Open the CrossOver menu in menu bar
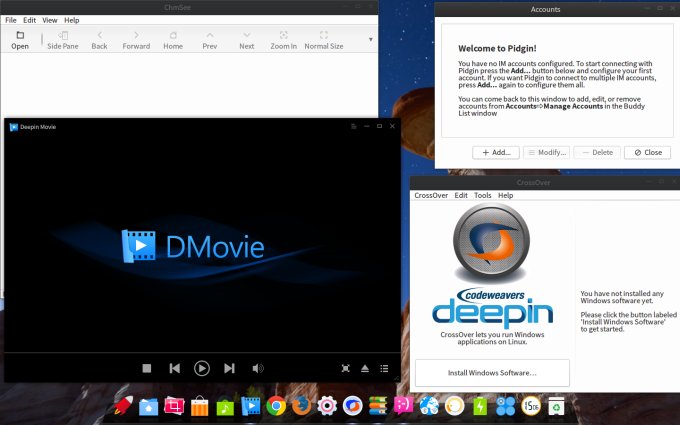680x425 pixels. click(x=431, y=195)
